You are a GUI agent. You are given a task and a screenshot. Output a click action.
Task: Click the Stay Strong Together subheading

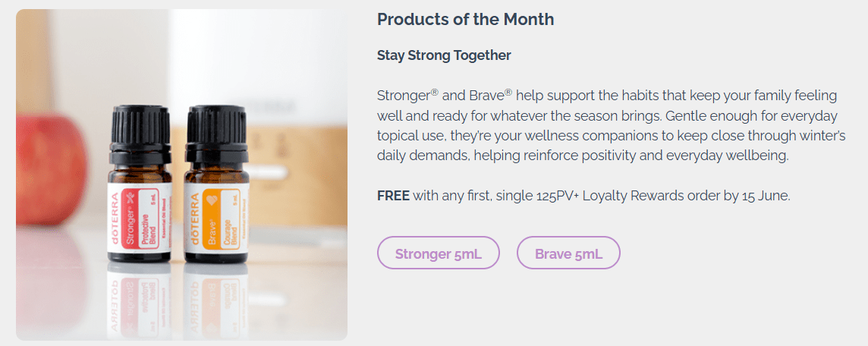[444, 55]
